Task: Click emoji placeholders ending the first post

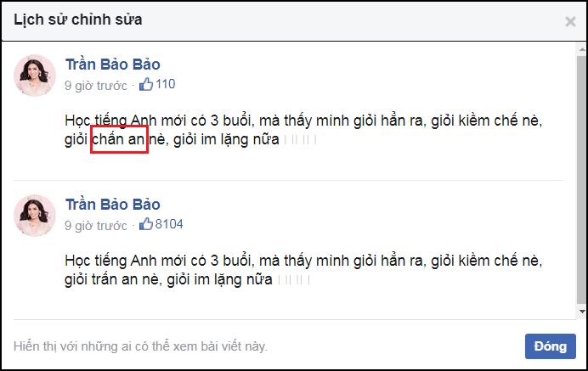Action: coord(300,140)
